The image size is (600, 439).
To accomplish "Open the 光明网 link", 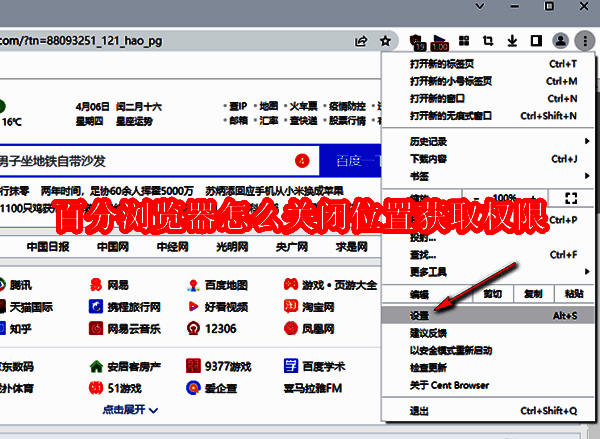I will (x=232, y=247).
